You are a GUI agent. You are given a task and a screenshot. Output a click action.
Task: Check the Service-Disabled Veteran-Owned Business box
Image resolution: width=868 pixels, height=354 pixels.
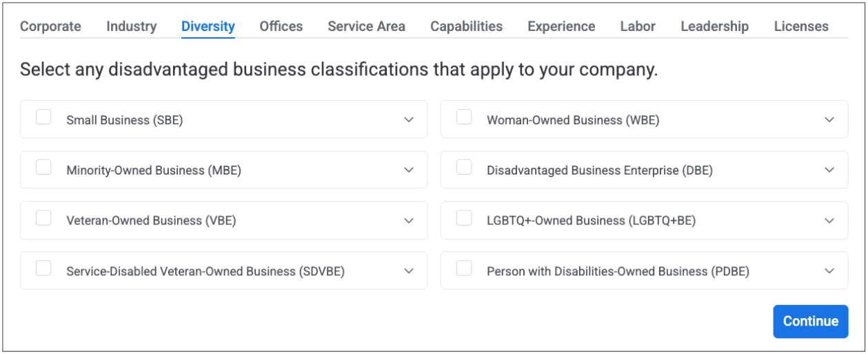[x=43, y=268]
